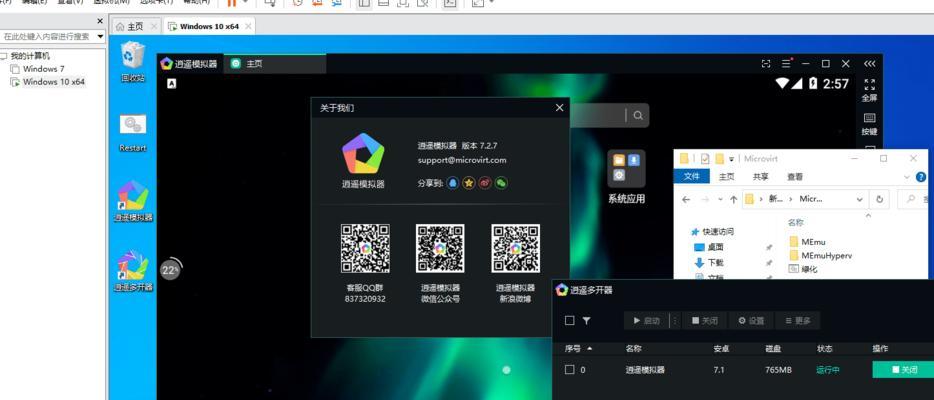Click the VMware console view toolbar icon
Viewport: 934px width, 400px height.
[450, 3]
